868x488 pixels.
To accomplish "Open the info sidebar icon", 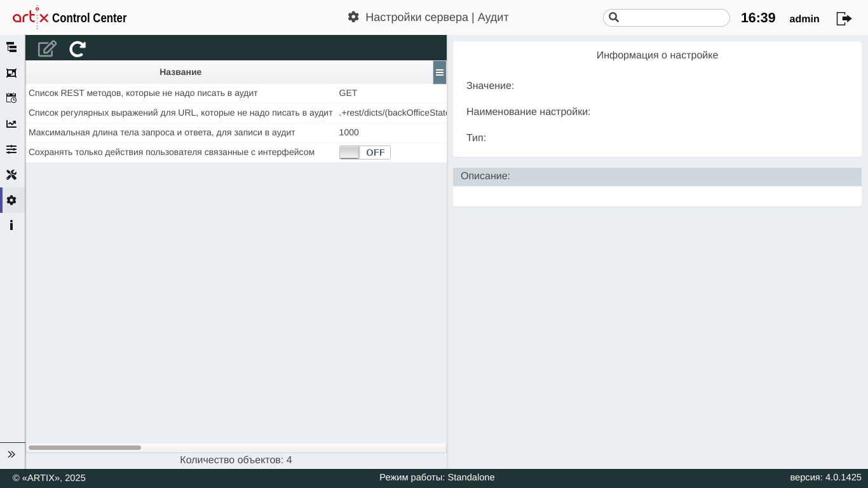I will [11, 226].
